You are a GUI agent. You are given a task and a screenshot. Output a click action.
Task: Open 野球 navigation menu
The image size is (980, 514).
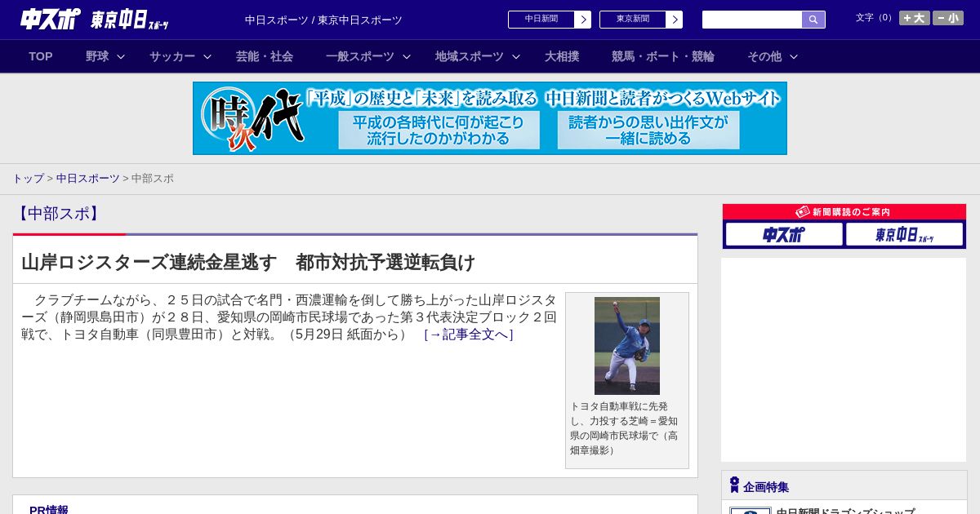97,56
